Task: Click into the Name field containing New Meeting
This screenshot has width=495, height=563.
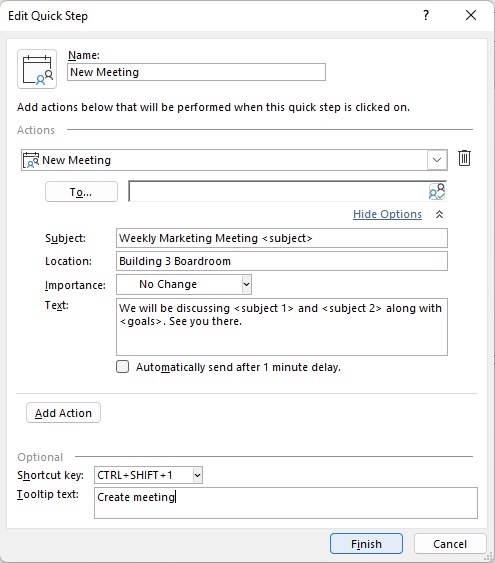Action: [x=196, y=72]
